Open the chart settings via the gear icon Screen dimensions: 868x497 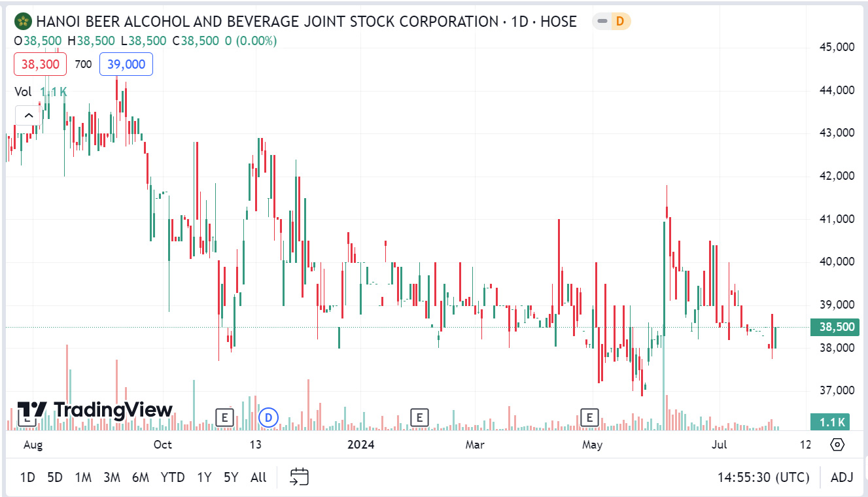coord(837,444)
